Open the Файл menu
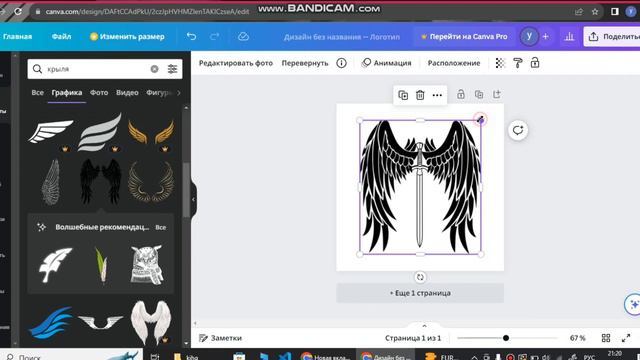640x360 pixels. point(61,36)
